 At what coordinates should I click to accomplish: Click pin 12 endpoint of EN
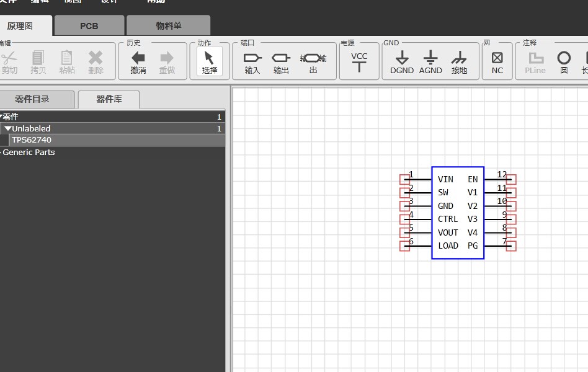[511, 179]
